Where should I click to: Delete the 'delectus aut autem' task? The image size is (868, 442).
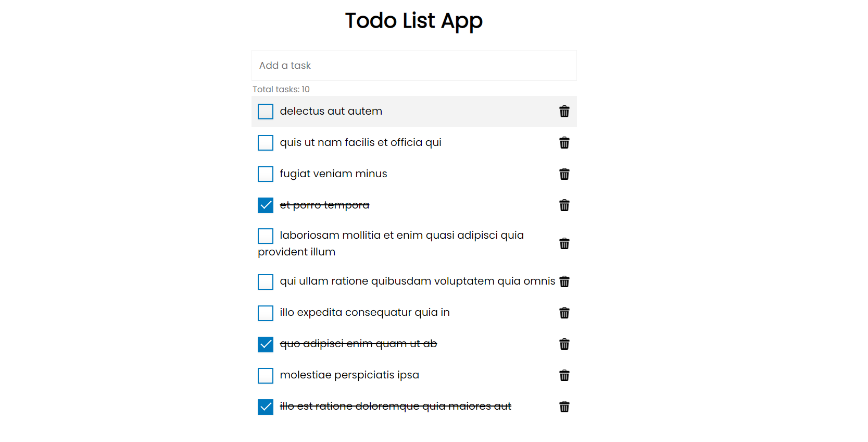[564, 112]
